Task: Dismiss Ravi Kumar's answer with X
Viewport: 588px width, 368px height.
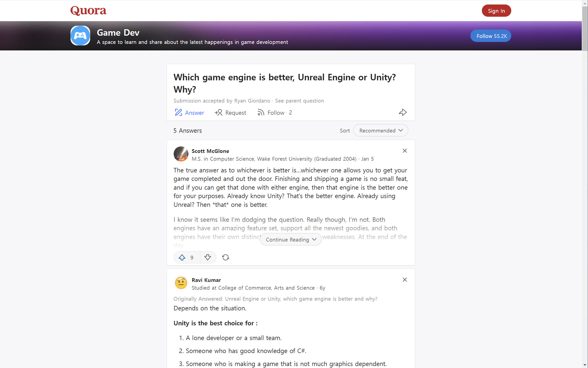Action: click(x=405, y=280)
